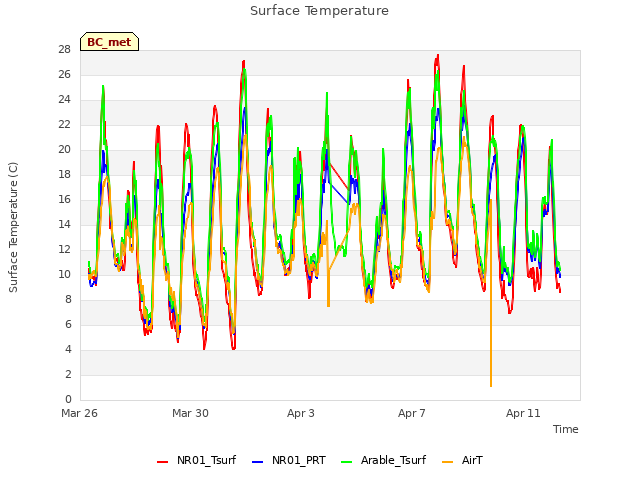Click the 28 y-axis tick label
The image size is (640, 480).
point(64,49)
